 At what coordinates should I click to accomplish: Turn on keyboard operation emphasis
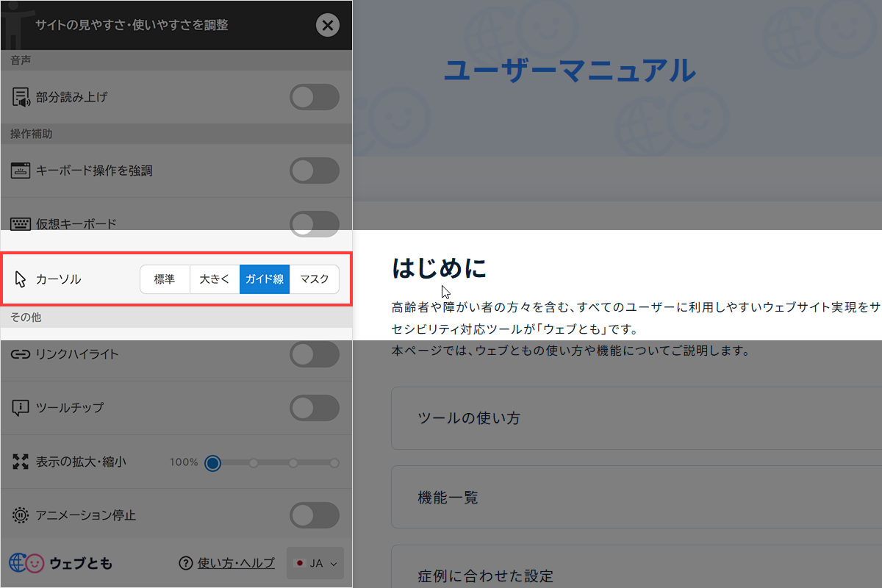[x=315, y=170]
